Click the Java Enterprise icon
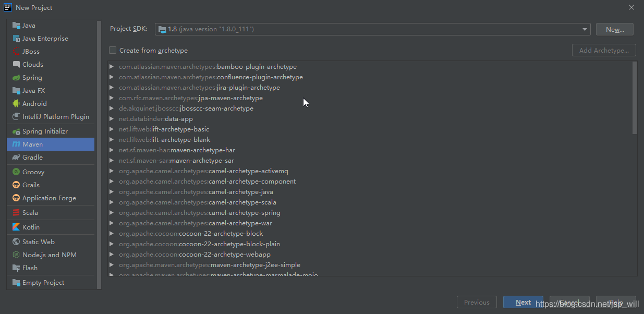This screenshot has width=644, height=314. (x=16, y=38)
